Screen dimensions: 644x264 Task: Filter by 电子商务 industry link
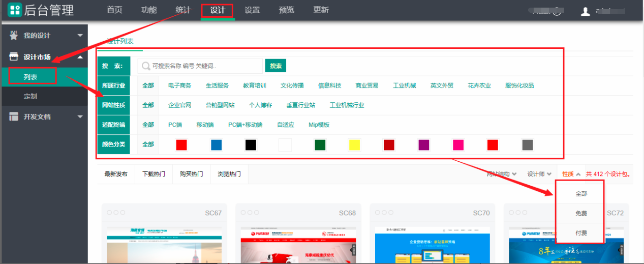click(x=179, y=85)
